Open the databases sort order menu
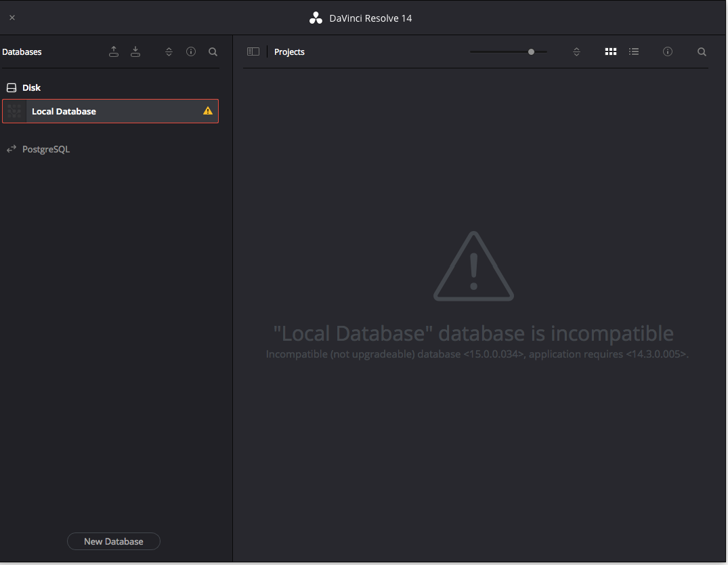 click(169, 52)
